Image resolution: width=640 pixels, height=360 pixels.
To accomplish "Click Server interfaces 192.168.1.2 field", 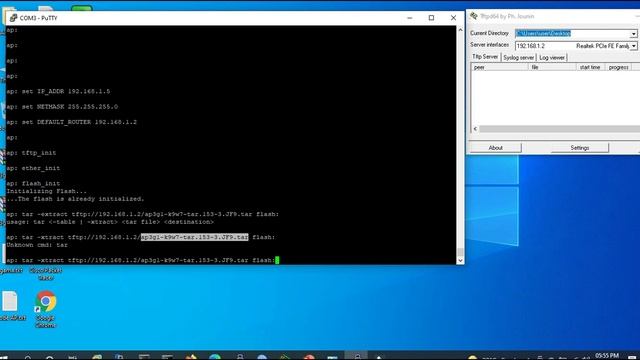I will (573, 46).
